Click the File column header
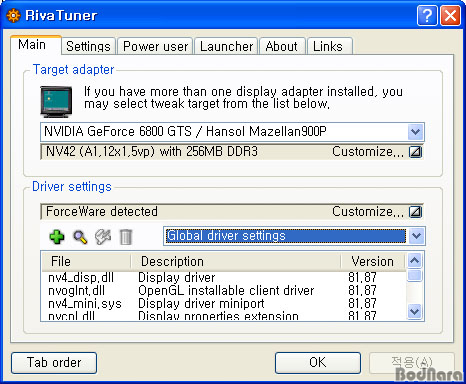 (86, 261)
